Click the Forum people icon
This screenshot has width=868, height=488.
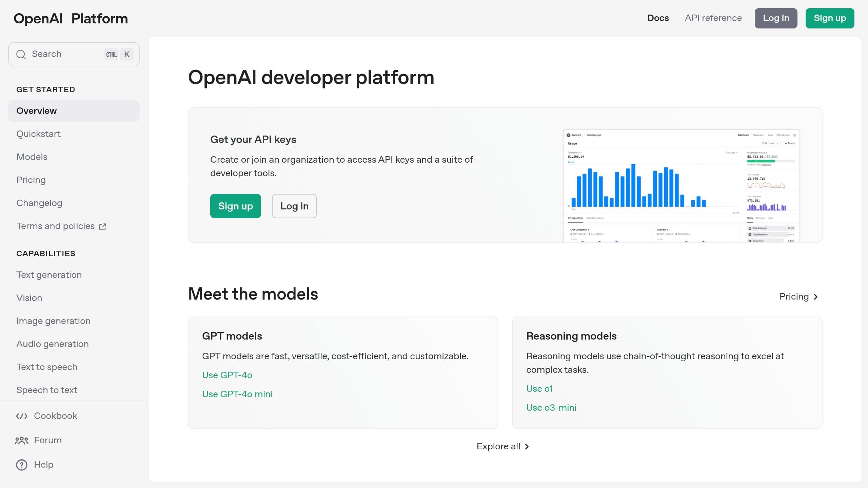click(x=22, y=440)
